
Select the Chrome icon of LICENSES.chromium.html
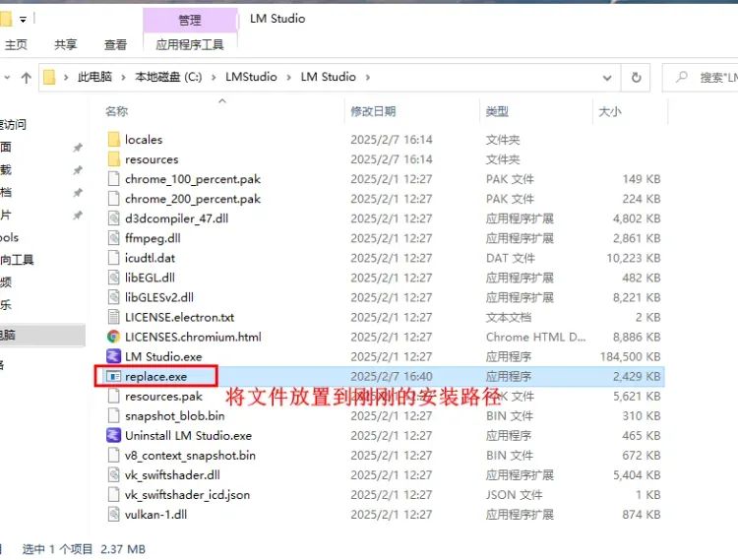tap(113, 337)
